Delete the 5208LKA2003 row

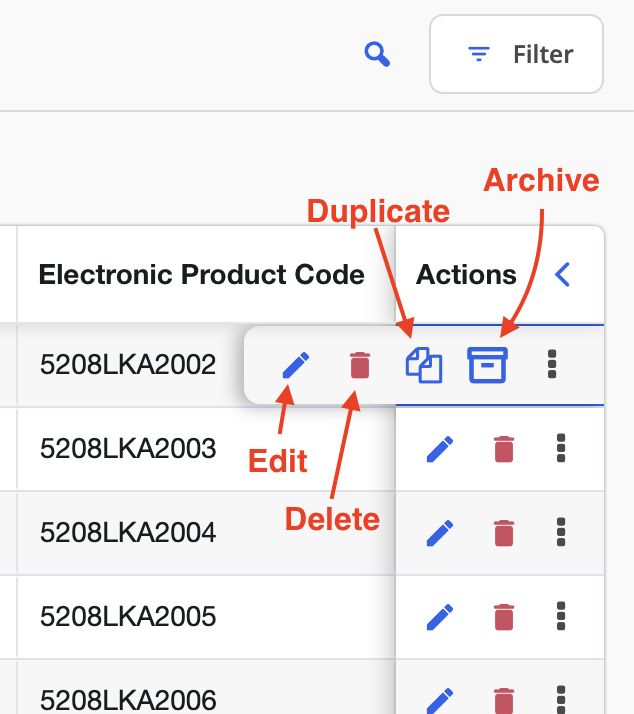504,449
